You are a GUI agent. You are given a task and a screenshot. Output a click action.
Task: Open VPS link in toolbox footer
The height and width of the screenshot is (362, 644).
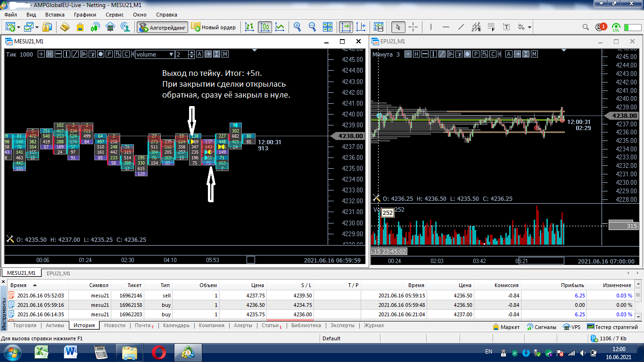click(x=572, y=327)
